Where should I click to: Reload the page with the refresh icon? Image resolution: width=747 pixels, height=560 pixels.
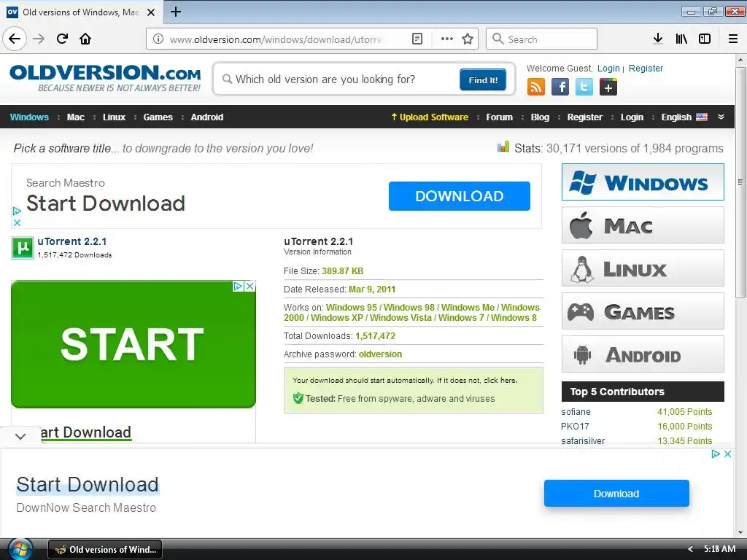click(x=62, y=39)
